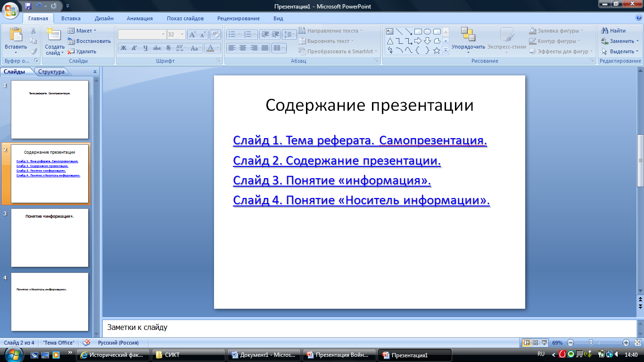644x362 pixels.
Task: Open the Вставка ribbon tab
Action: [x=71, y=18]
